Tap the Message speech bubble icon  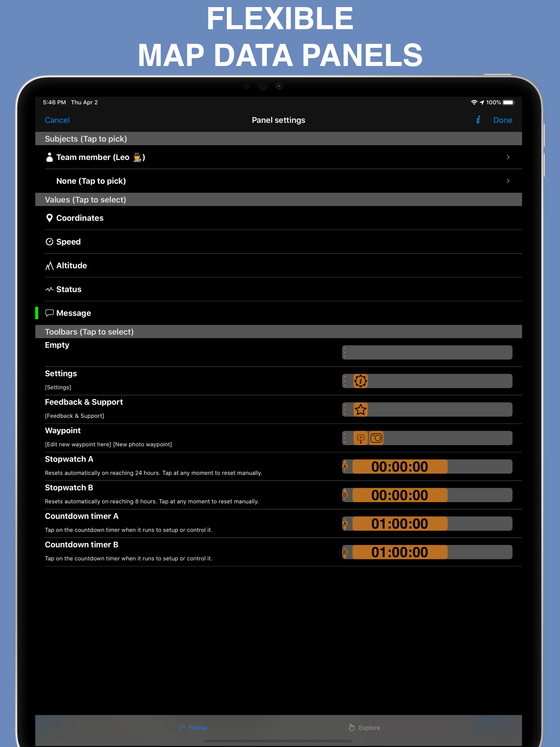tap(49, 313)
